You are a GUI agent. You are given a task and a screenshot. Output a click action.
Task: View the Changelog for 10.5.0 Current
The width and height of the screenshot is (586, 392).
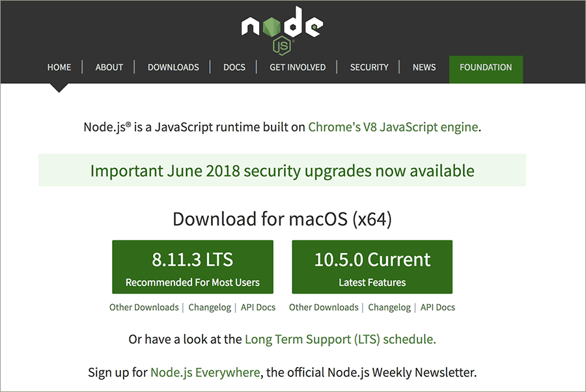coord(389,307)
